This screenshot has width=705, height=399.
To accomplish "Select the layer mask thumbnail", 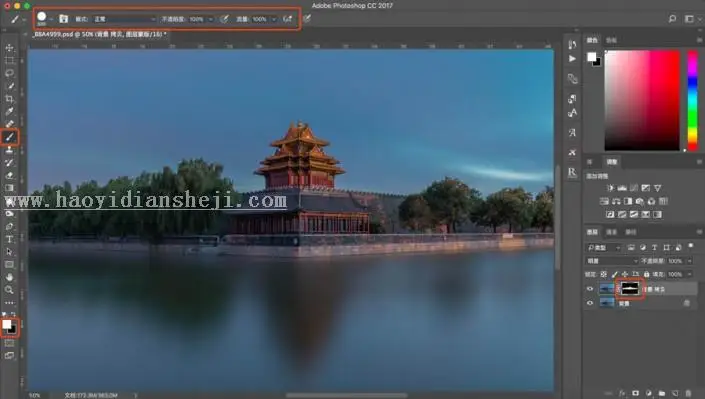I will (x=629, y=289).
